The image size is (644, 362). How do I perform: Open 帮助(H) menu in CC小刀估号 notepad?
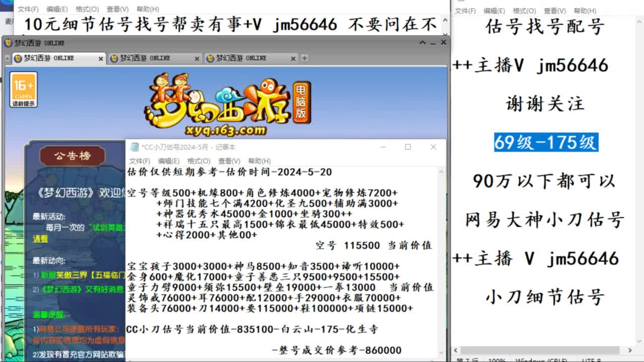click(x=259, y=161)
